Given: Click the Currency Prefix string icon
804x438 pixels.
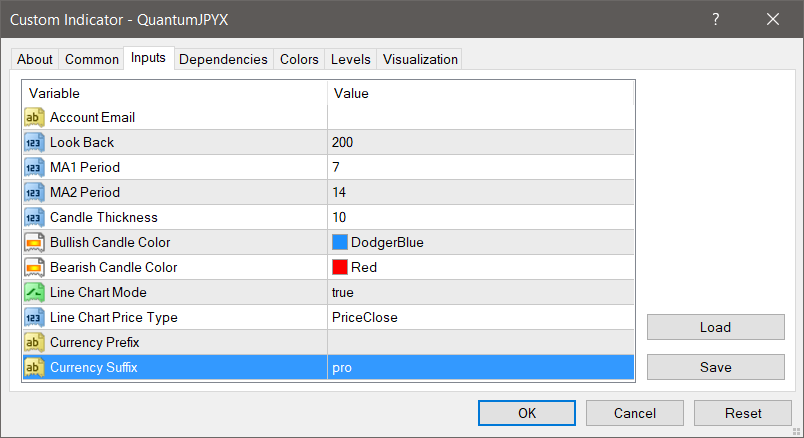Looking at the screenshot, I should (34, 342).
